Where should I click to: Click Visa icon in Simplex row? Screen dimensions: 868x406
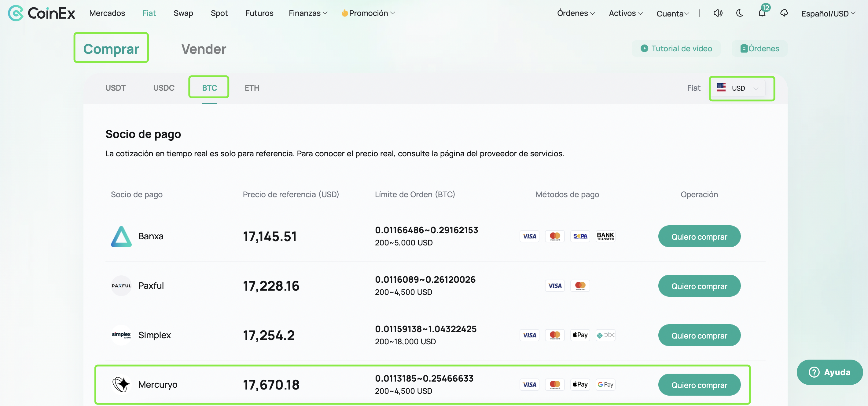[x=529, y=335]
